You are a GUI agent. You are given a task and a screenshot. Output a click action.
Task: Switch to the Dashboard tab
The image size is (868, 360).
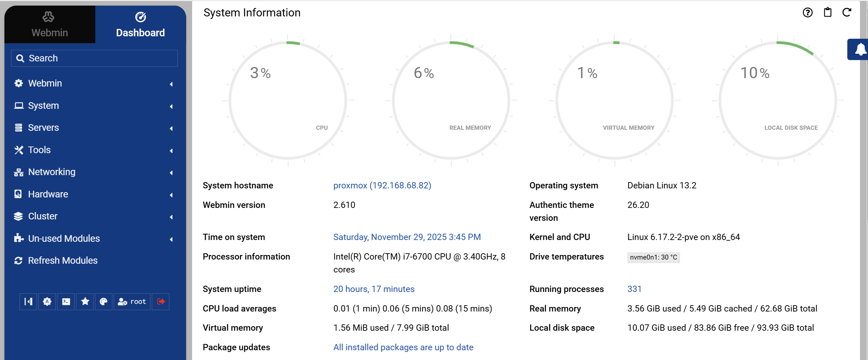pyautogui.click(x=140, y=24)
